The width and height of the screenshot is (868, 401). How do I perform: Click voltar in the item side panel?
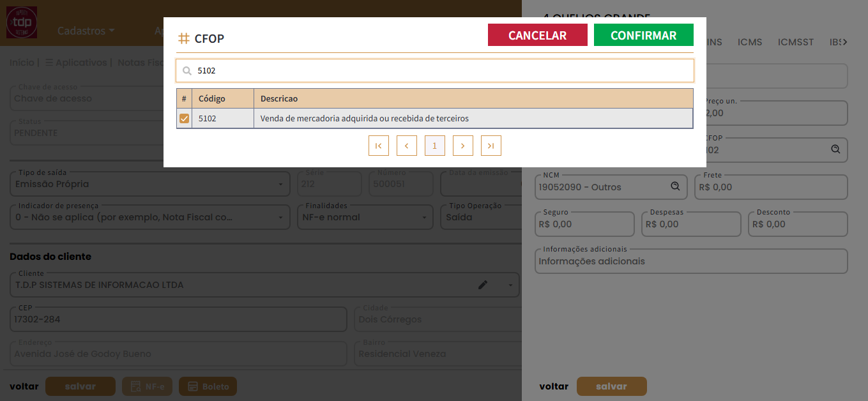[x=554, y=386]
